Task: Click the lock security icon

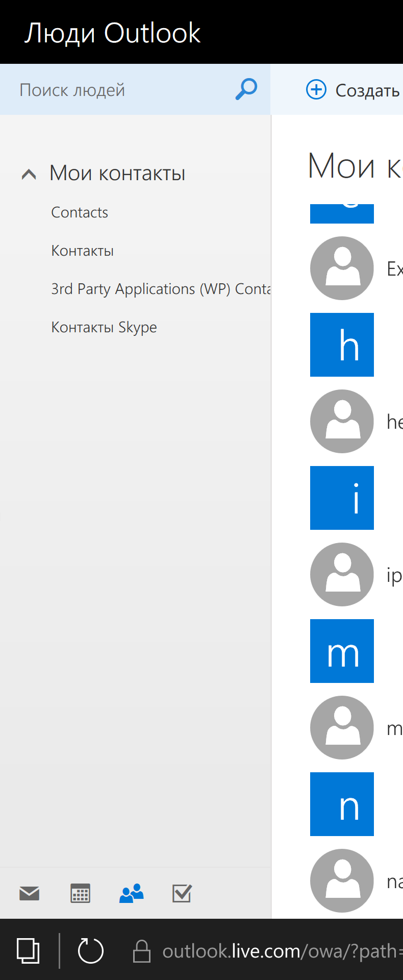Action: (x=141, y=951)
